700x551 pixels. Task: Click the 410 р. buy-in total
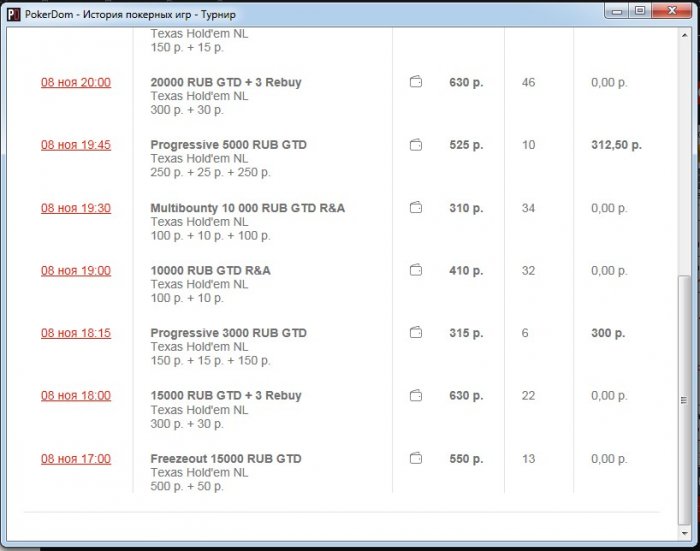coord(466,271)
